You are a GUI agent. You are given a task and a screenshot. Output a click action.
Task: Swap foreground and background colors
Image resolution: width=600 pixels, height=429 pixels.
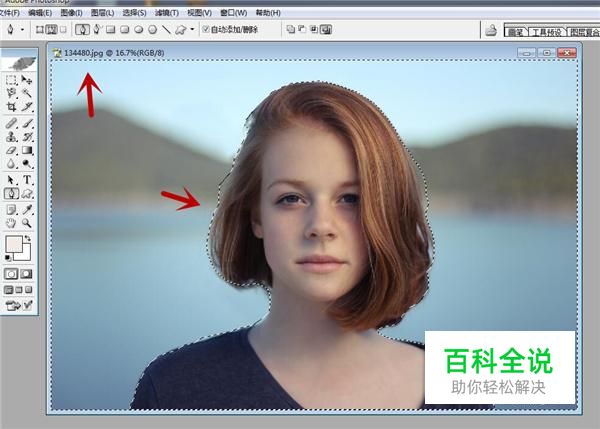pyautogui.click(x=28, y=239)
